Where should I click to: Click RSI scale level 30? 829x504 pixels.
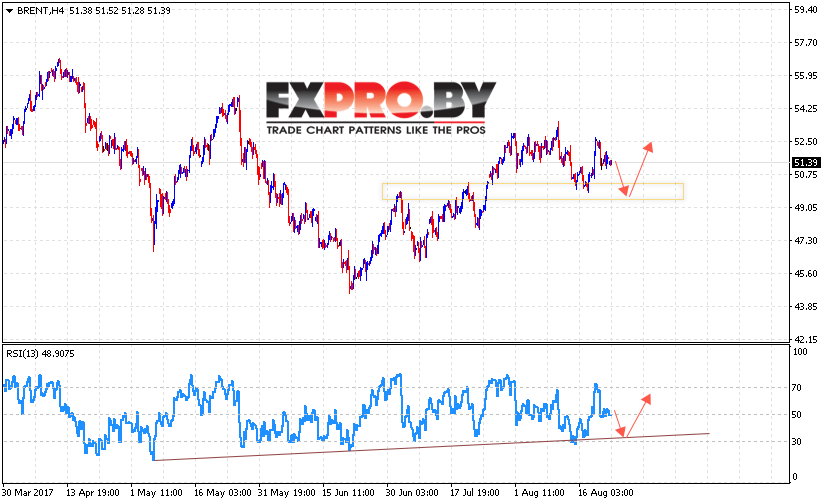tap(798, 442)
